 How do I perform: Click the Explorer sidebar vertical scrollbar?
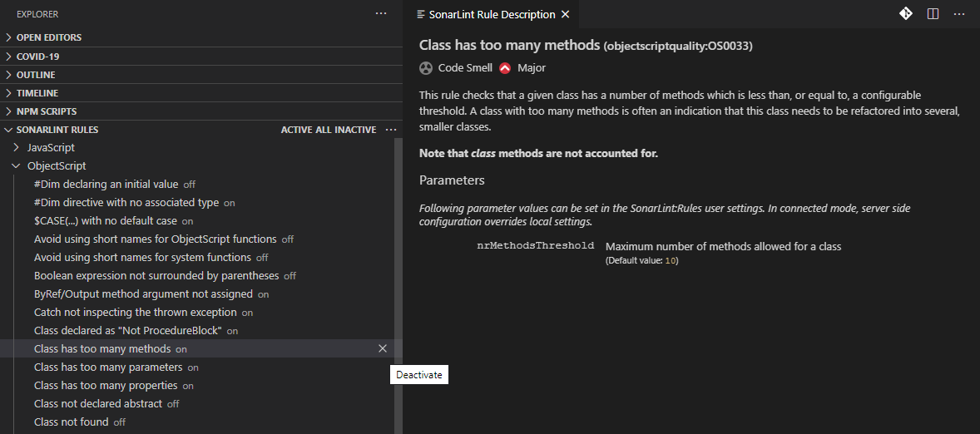[398, 285]
